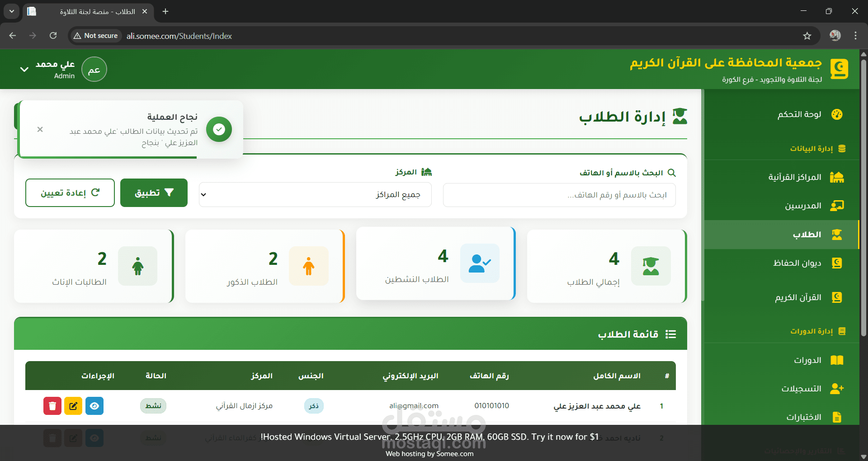This screenshot has width=868, height=461.
Task: Click the association logo in header
Action: [x=839, y=69]
